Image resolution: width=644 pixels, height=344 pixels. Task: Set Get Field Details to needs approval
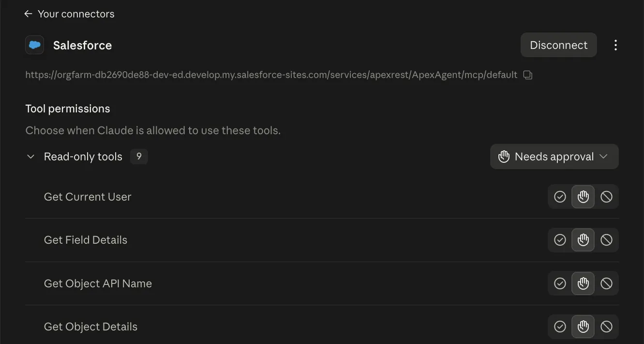(x=583, y=240)
